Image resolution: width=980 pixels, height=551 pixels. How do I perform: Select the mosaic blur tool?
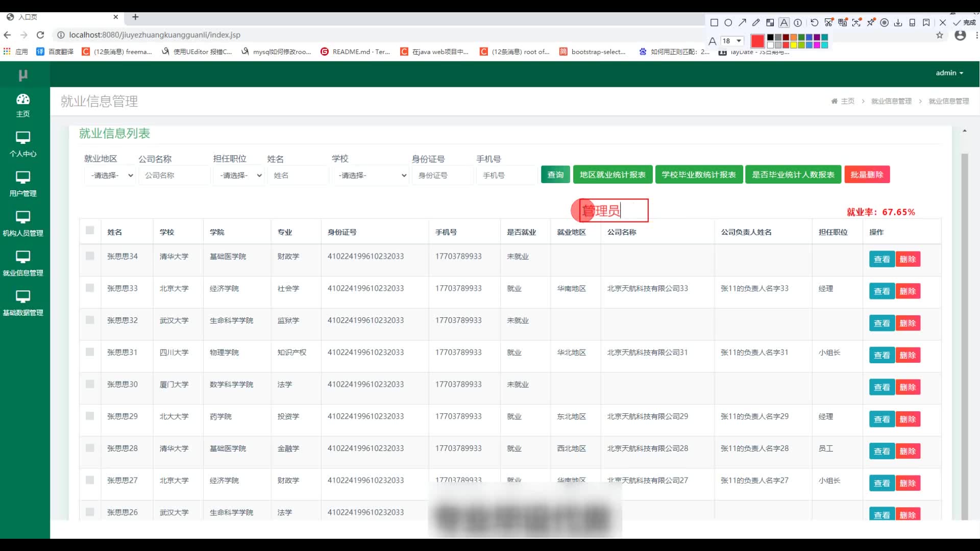[770, 22]
